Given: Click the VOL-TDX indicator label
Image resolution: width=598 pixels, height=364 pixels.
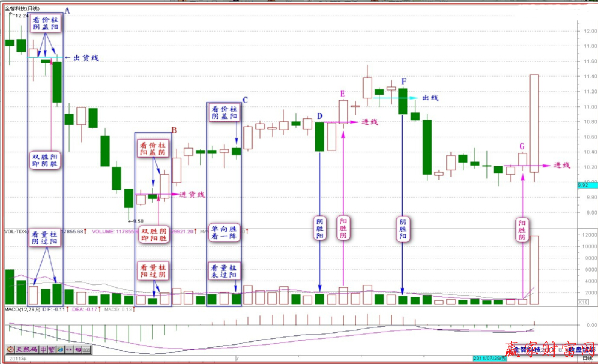Looking at the screenshot, I should [16, 231].
